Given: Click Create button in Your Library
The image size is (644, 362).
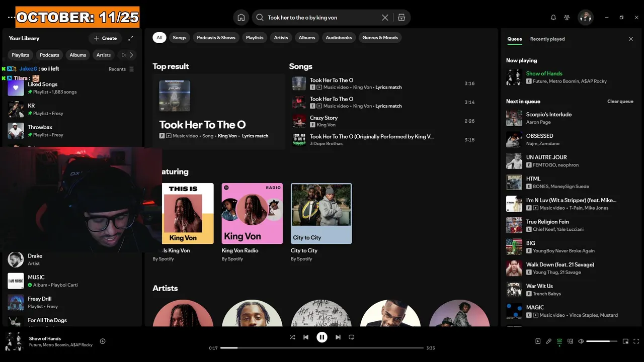Looking at the screenshot, I should 105,38.
